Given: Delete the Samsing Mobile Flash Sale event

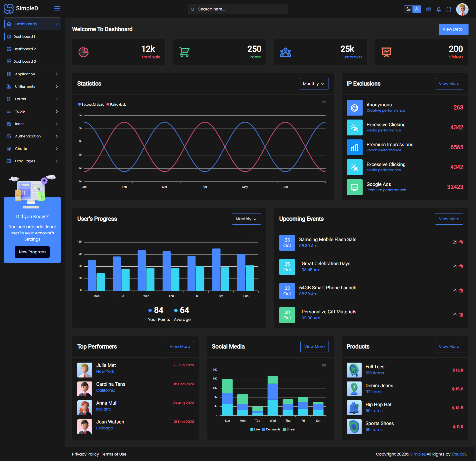Looking at the screenshot, I should click(x=461, y=242).
